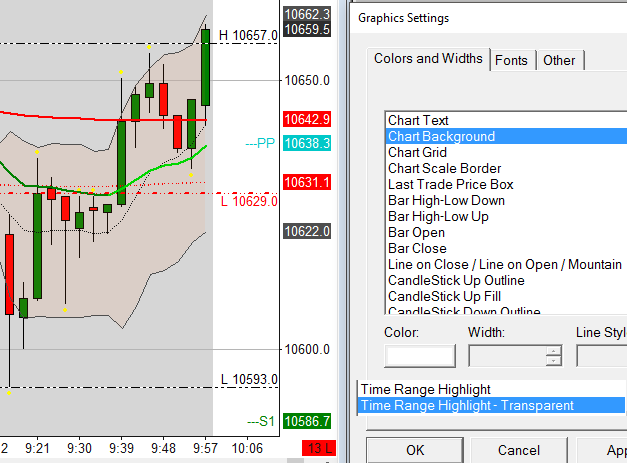Select Bar High-Low Up item
627x463 pixels.
point(505,216)
